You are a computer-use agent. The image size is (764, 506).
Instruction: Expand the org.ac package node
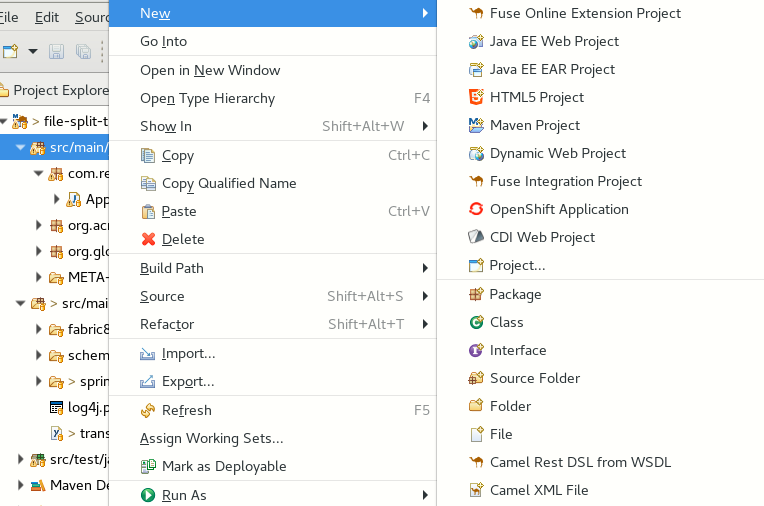38,225
